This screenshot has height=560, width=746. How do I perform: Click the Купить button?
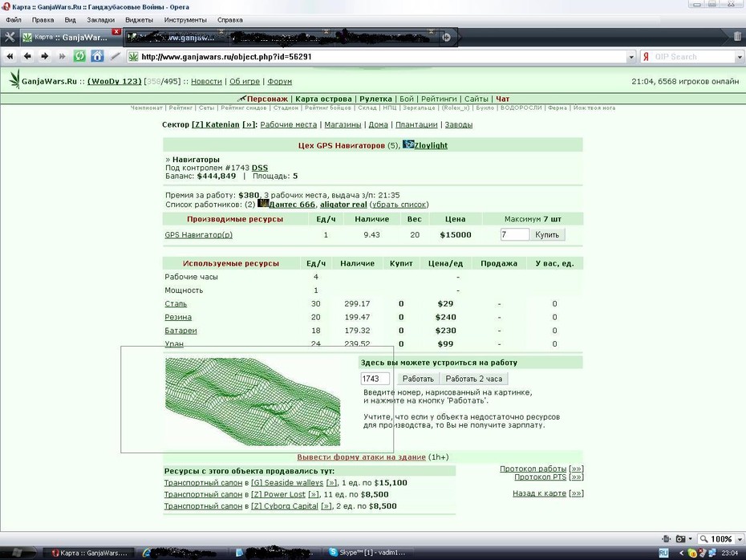click(x=547, y=234)
